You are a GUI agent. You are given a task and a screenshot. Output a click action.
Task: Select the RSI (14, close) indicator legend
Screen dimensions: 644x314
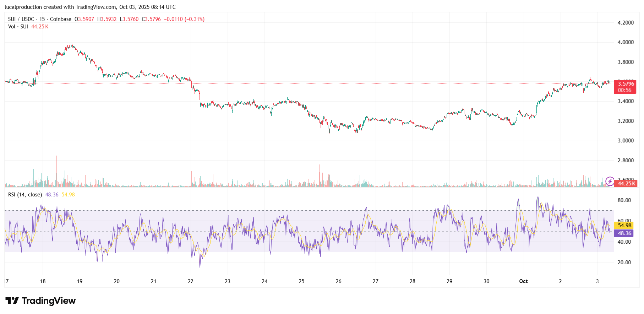click(25, 195)
